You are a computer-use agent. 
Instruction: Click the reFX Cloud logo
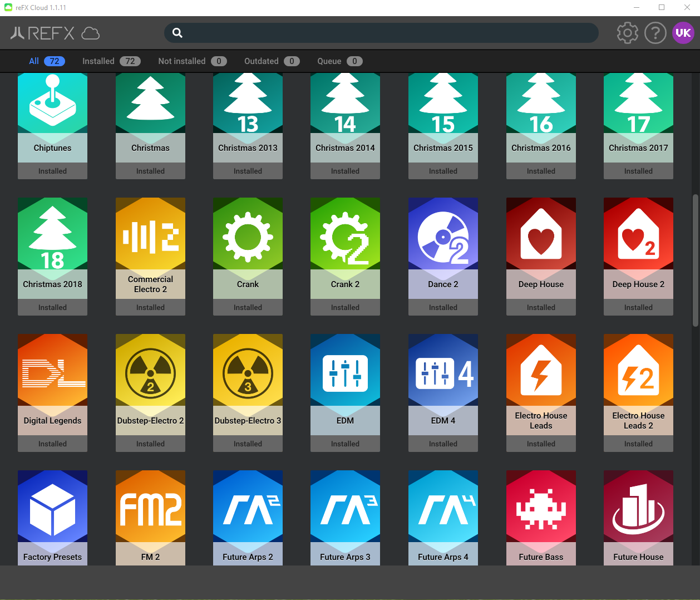[x=55, y=33]
